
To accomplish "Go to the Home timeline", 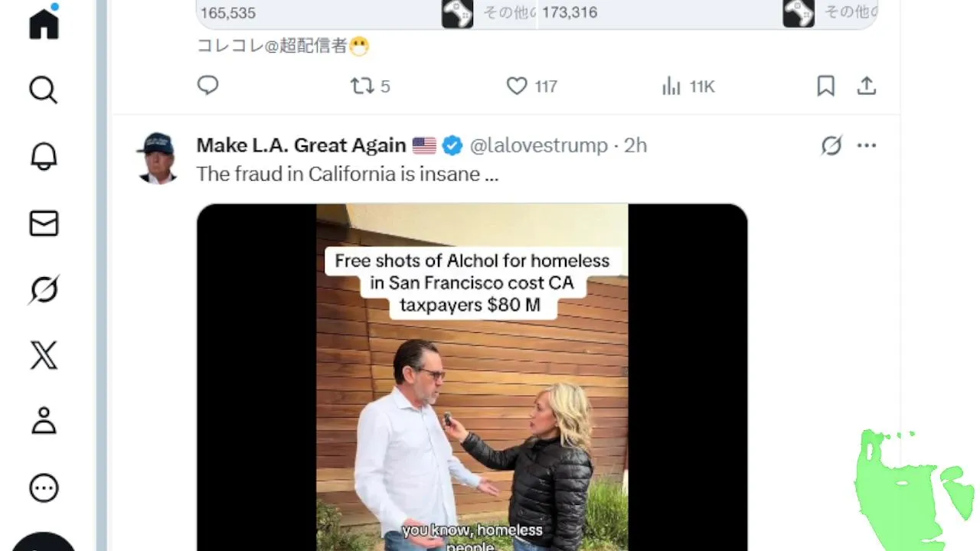I will [x=44, y=23].
